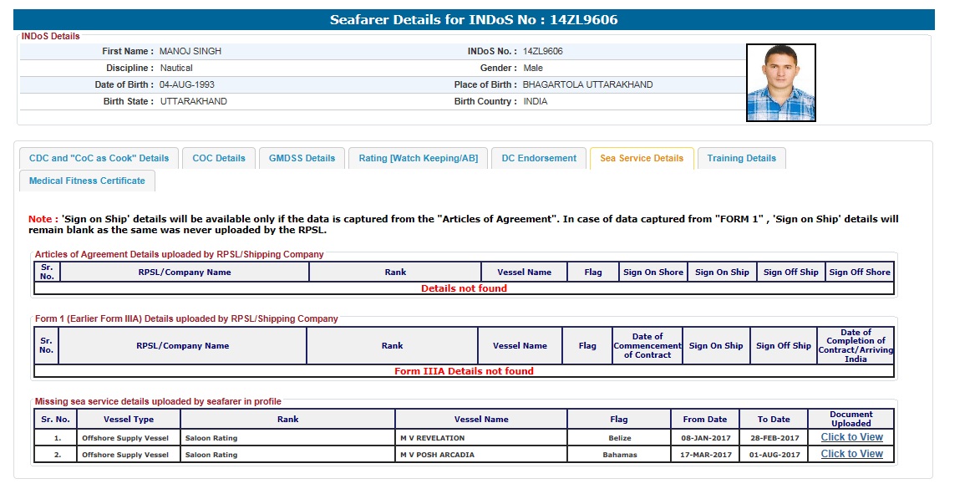Open the CDC and "CoC as Cook" Details tab

(99, 158)
